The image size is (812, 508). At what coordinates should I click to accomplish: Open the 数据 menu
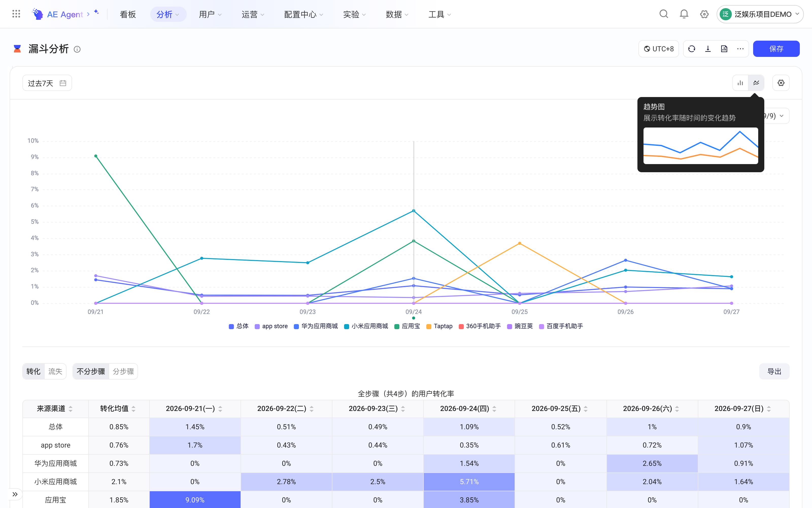pyautogui.click(x=397, y=14)
